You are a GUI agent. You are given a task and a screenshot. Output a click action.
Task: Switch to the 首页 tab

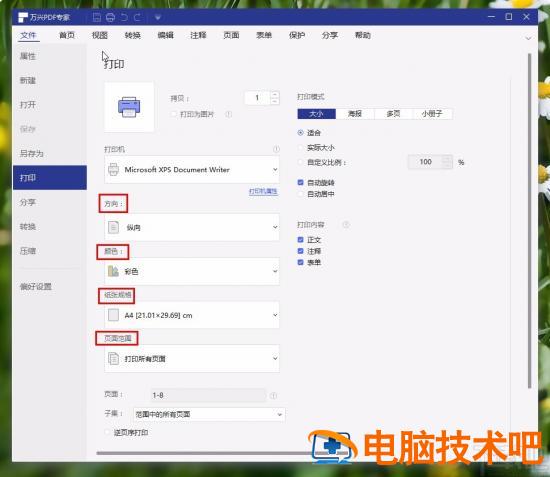67,35
